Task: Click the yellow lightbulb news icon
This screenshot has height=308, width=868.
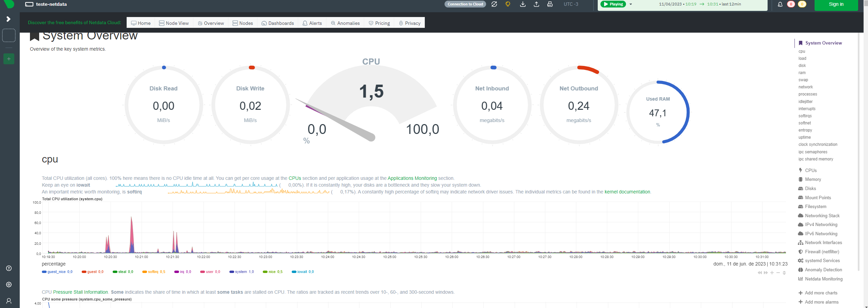Action: click(x=508, y=4)
